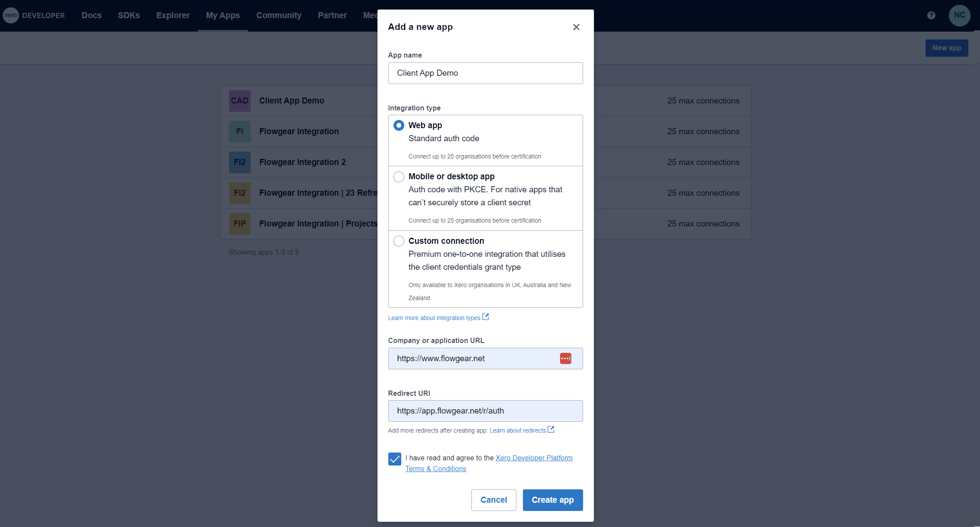Click the CAD app icon badge
Image resolution: width=980 pixels, height=527 pixels.
pyautogui.click(x=240, y=101)
